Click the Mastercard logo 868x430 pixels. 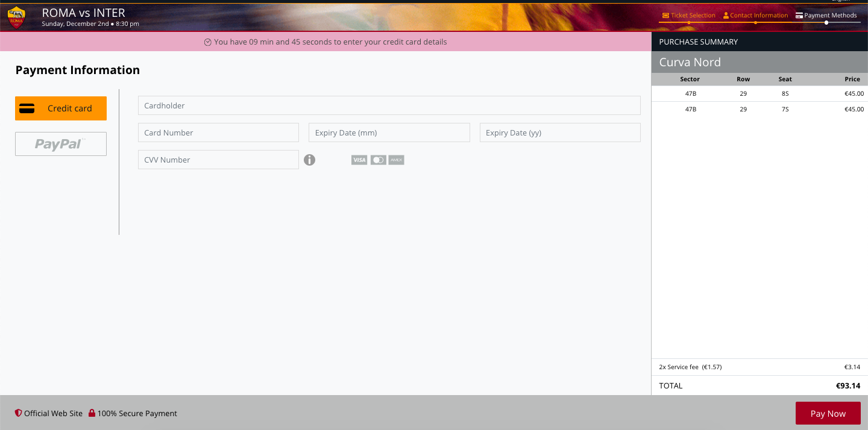378,160
